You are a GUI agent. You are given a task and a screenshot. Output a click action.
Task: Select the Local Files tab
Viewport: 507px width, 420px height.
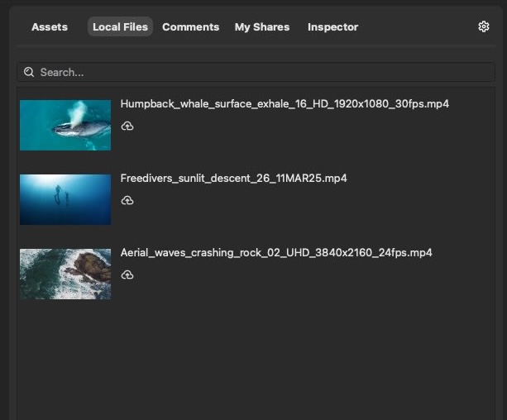pyautogui.click(x=120, y=27)
